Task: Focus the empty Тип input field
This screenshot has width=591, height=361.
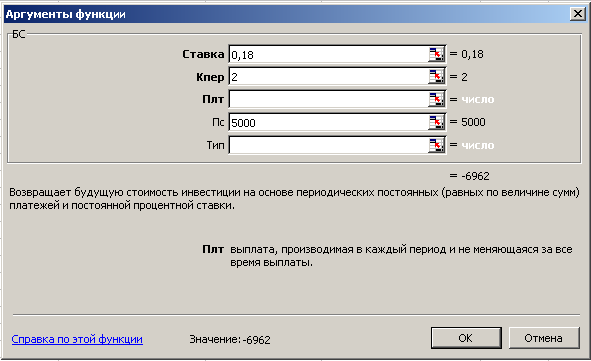Action: pos(328,145)
